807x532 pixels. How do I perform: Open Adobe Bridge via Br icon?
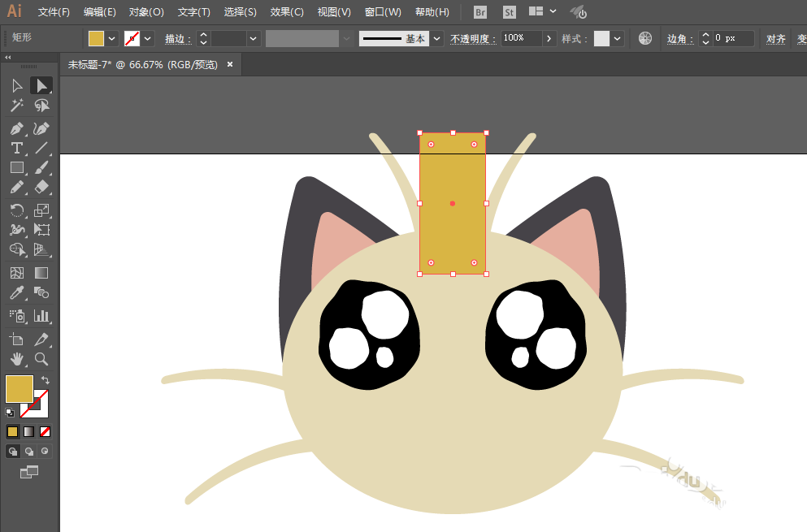[x=479, y=12]
